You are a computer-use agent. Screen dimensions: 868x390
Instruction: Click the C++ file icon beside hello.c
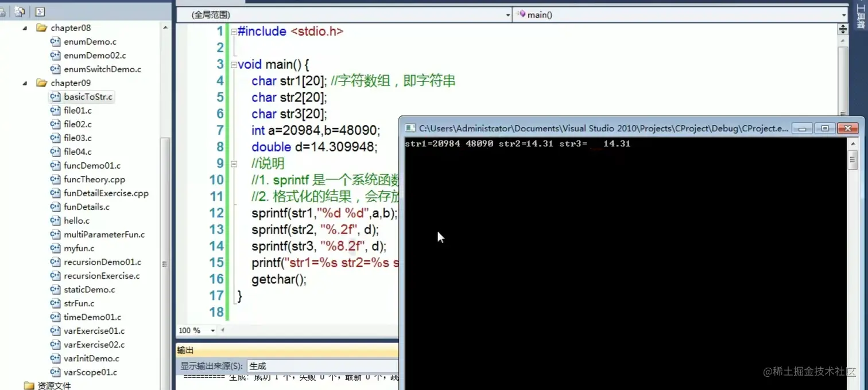[x=55, y=220]
